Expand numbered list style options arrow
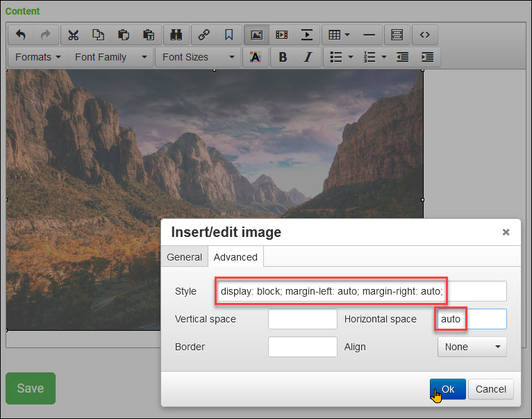This screenshot has height=419, width=532. (x=384, y=57)
